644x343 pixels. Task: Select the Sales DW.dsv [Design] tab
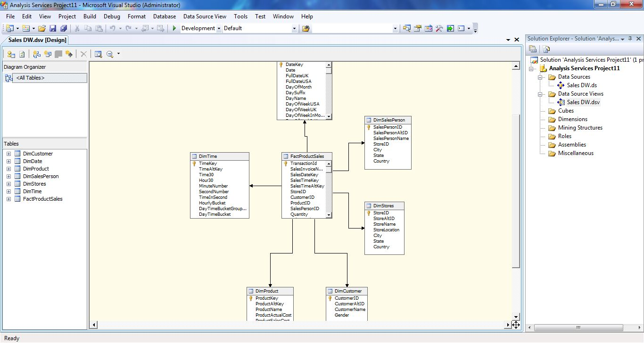click(x=37, y=40)
